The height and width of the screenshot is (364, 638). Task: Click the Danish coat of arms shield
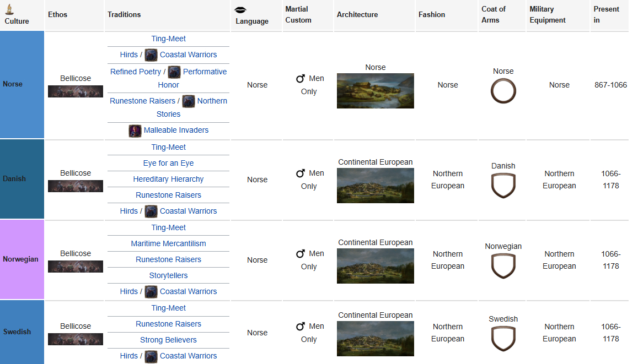(x=503, y=186)
